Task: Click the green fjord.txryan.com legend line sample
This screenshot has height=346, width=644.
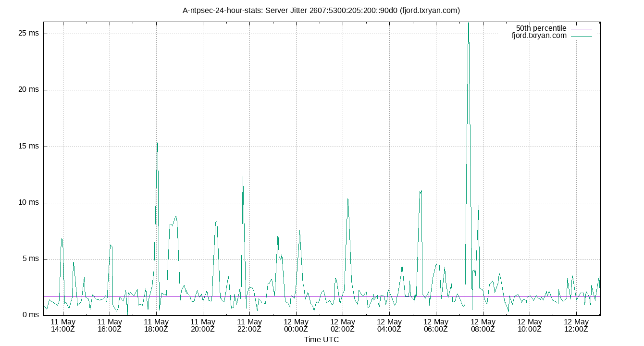Action: tap(582, 36)
